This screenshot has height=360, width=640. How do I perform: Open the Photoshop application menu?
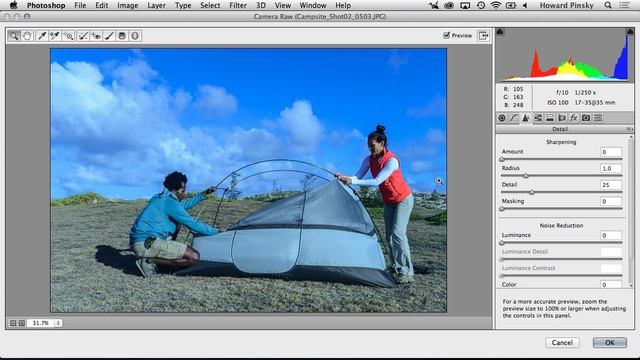pos(46,5)
